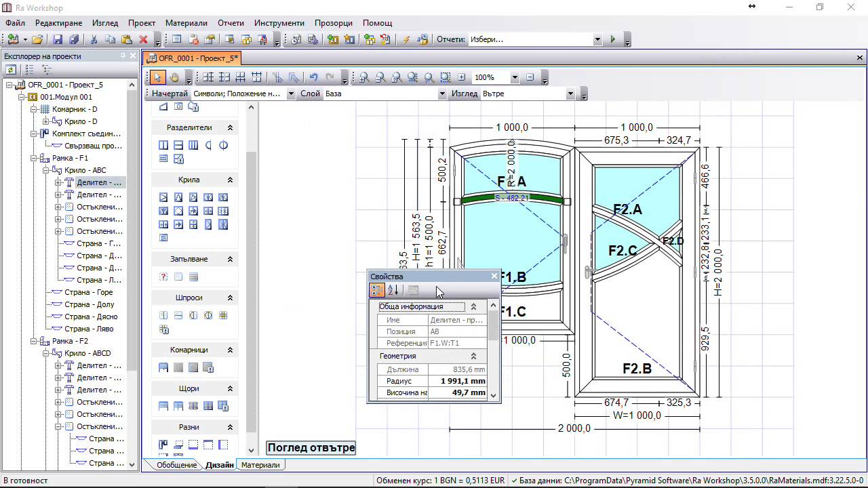868x488 pixels.
Task: Open the Начертай dropdown
Action: (x=291, y=94)
